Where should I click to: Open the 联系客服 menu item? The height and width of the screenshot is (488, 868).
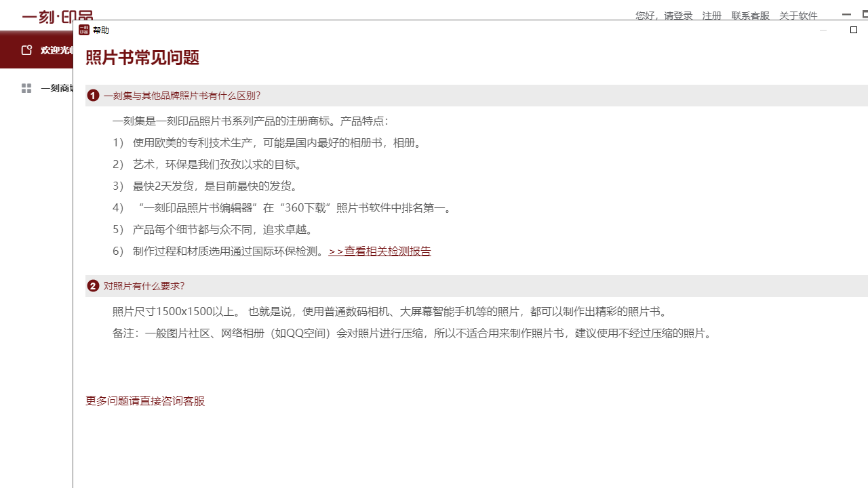click(x=749, y=15)
